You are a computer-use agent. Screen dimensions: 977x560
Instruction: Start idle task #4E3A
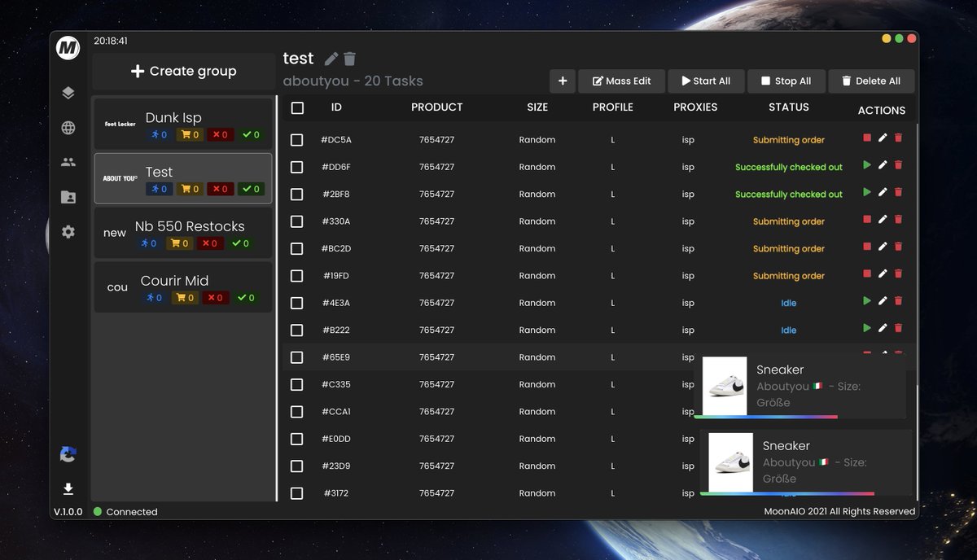[867, 301]
